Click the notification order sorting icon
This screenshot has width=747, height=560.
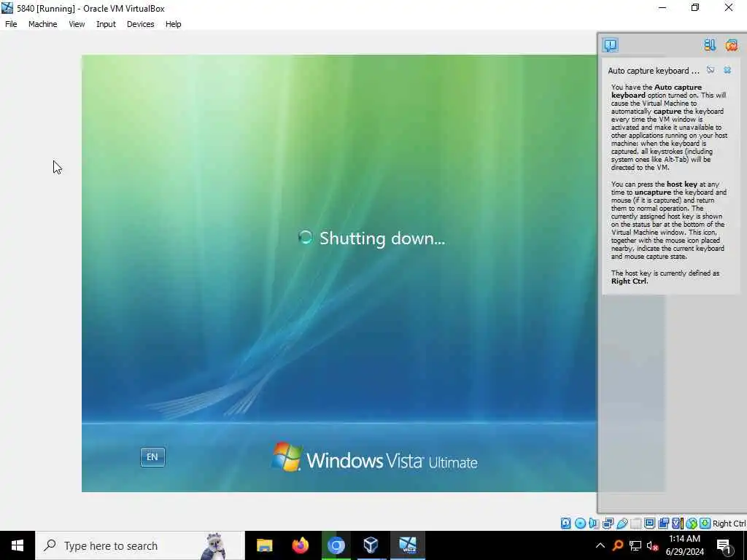click(x=710, y=44)
